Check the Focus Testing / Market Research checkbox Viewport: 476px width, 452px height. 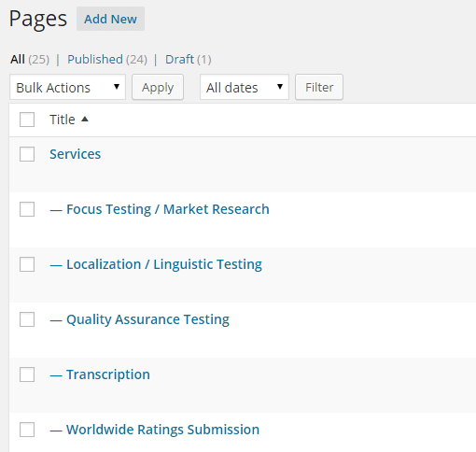(27, 209)
